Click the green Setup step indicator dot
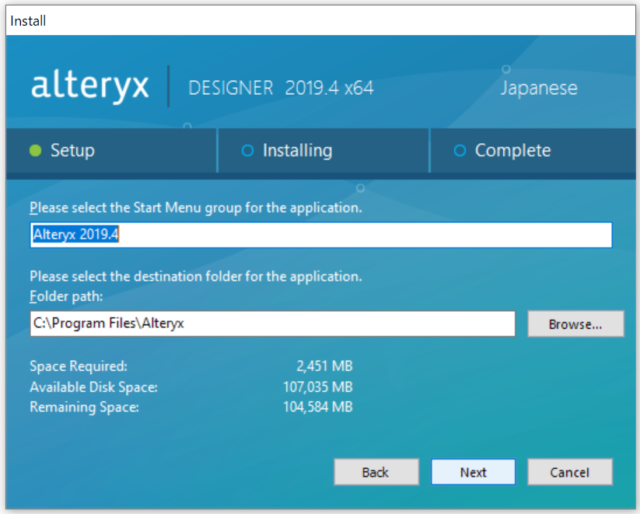The width and height of the screenshot is (640, 514). point(36,151)
